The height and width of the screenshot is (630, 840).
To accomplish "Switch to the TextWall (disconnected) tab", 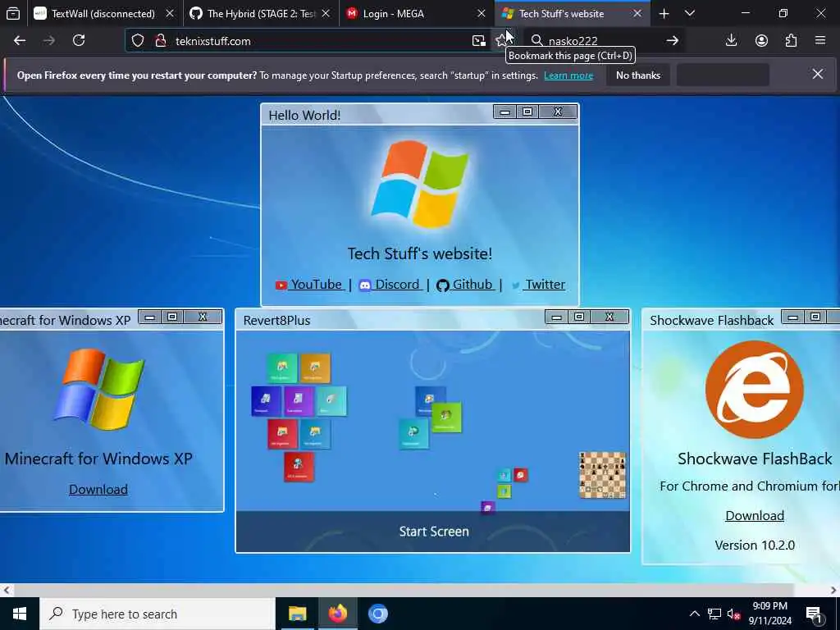I will (103, 13).
